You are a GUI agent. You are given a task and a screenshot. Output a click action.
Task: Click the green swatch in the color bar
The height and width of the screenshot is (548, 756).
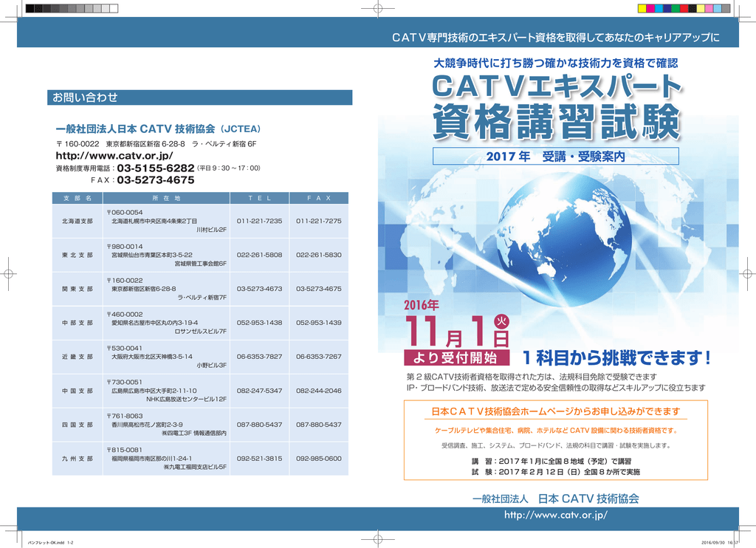(676, 8)
